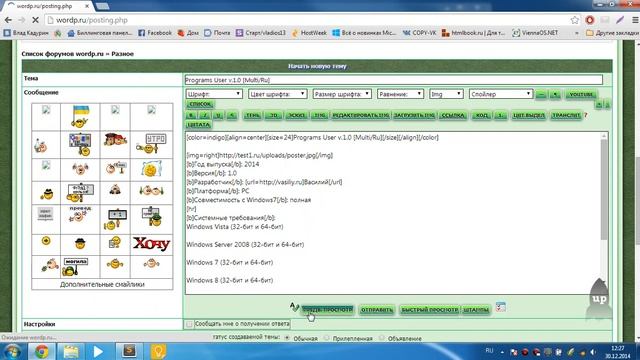Open Windows Start menu orb
This screenshot has height=360, width=640.
[x=12, y=351]
